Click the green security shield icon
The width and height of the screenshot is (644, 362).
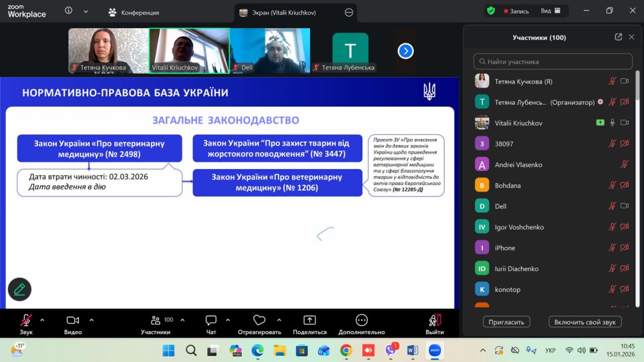pyautogui.click(x=491, y=11)
